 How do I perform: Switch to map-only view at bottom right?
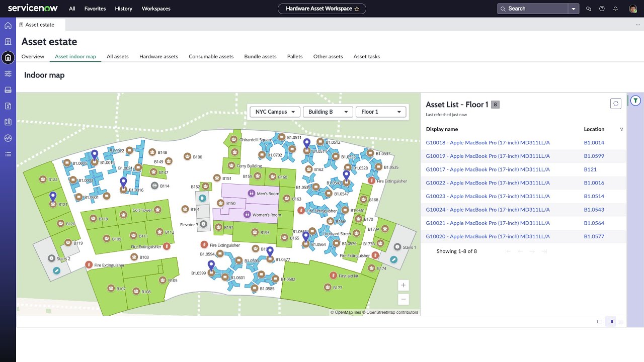[599, 321]
